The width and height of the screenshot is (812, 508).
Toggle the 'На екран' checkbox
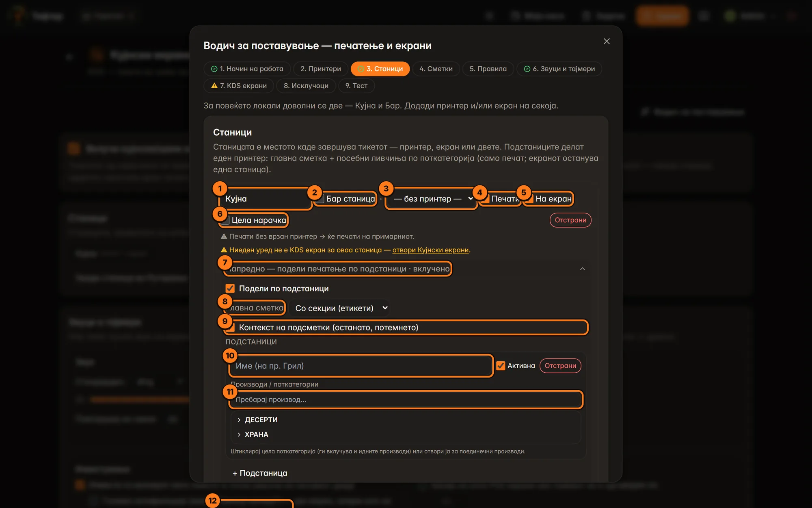point(529,199)
